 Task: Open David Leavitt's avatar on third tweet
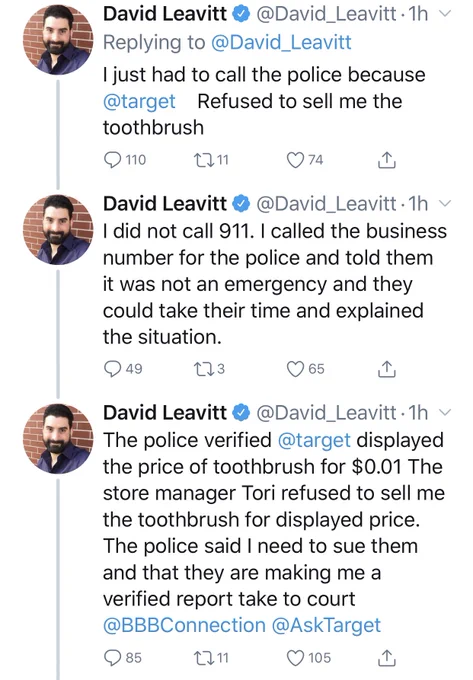(58, 439)
